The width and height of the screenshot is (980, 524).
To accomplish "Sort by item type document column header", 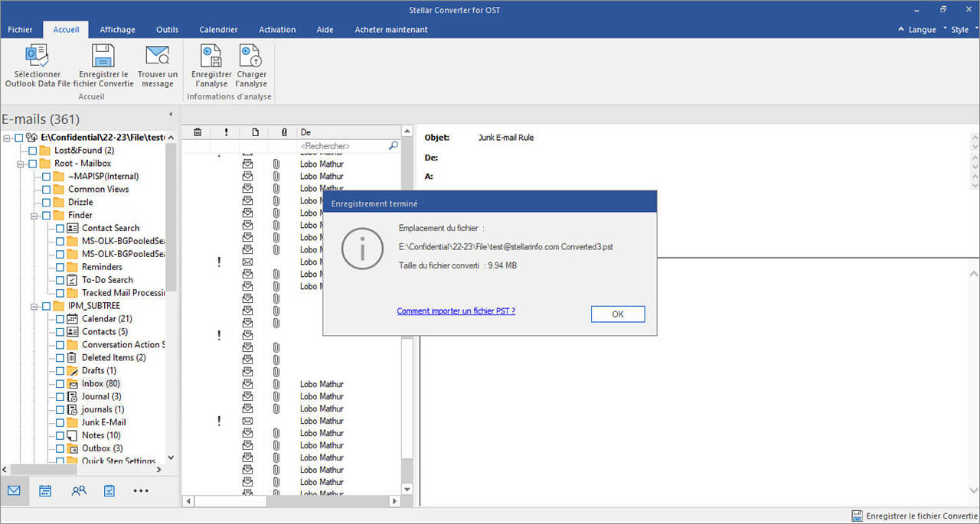I will pyautogui.click(x=255, y=132).
